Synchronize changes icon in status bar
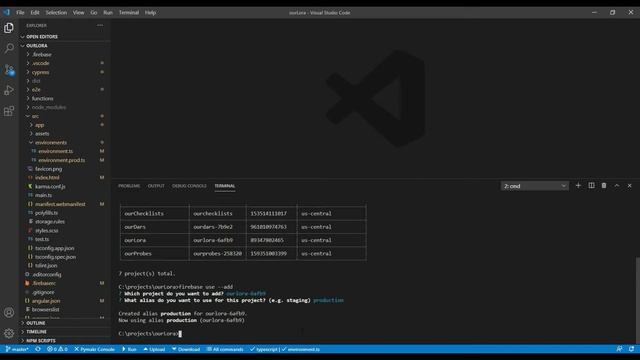 [x=38, y=349]
